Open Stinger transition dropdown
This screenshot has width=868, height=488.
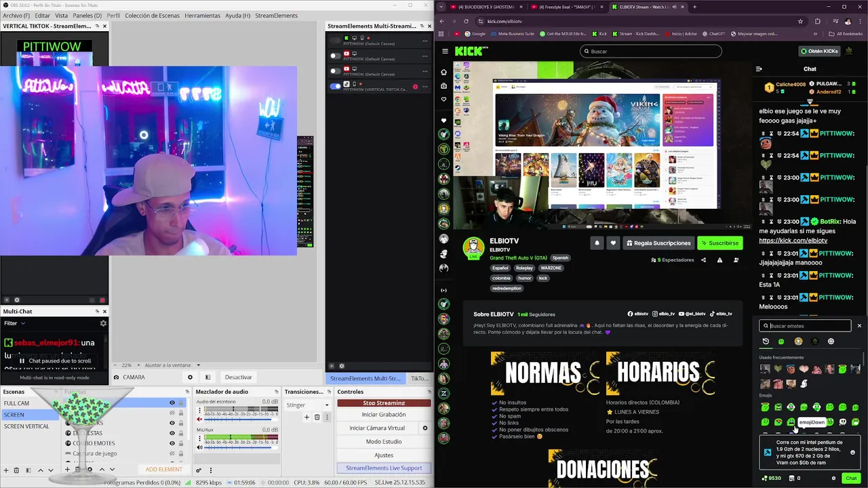coord(307,405)
